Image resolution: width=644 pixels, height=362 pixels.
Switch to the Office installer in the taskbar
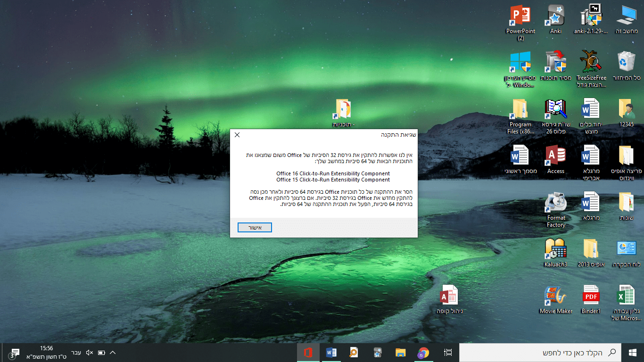[x=308, y=352]
